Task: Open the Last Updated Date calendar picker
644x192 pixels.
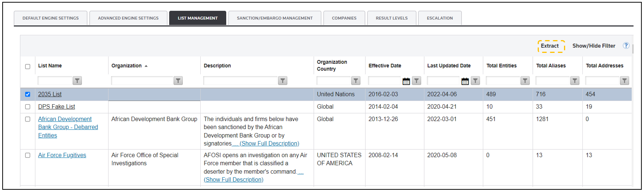Action: 465,81
